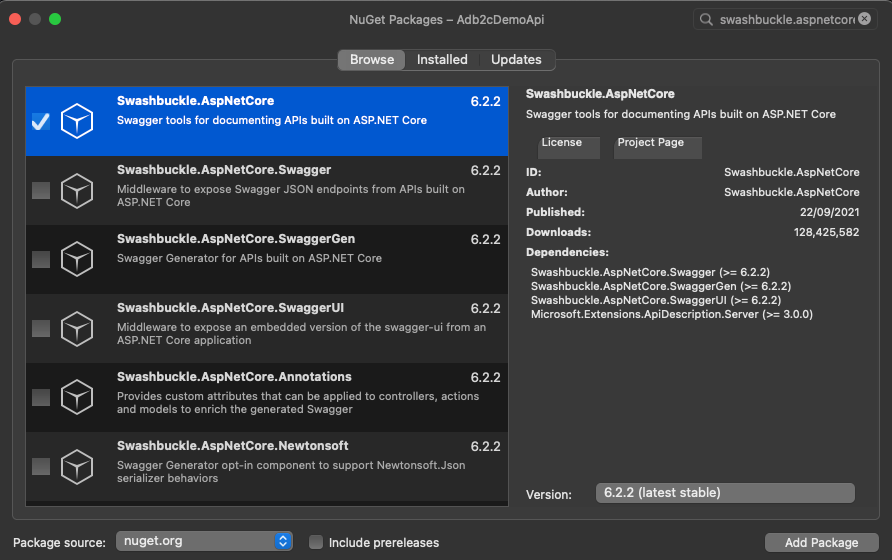Check the SwaggerGen package checkbox
This screenshot has width=892, height=560.
40,260
